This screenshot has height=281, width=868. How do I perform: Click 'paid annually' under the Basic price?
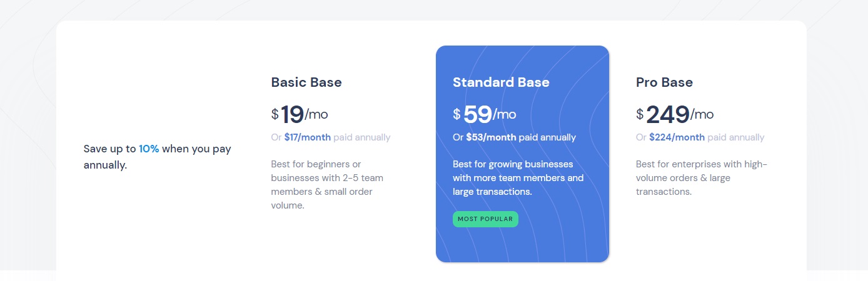coord(361,137)
